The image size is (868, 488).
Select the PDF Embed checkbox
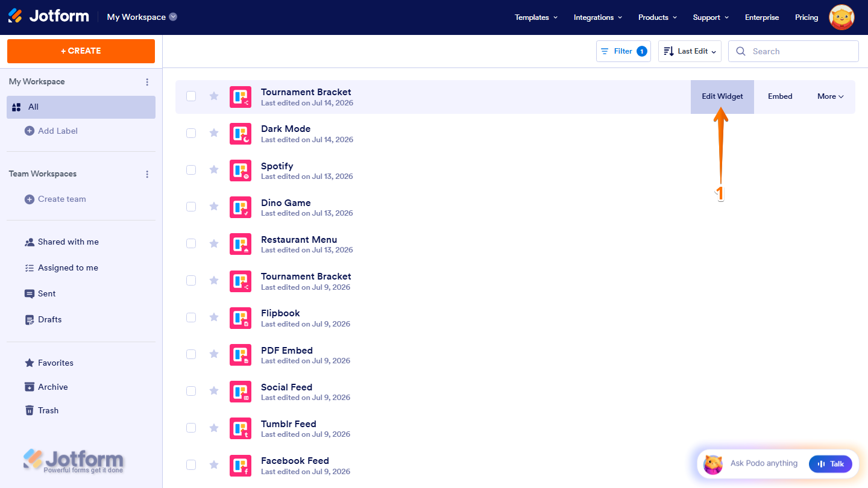pyautogui.click(x=191, y=354)
